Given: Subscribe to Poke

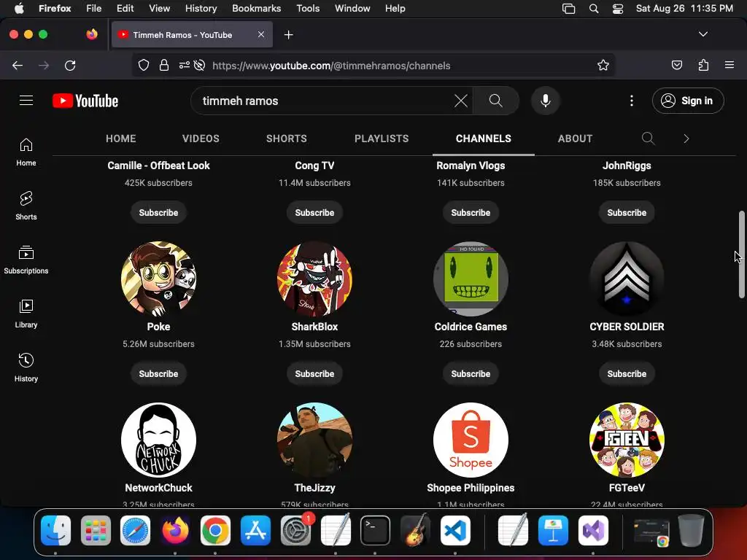Looking at the screenshot, I should [158, 374].
